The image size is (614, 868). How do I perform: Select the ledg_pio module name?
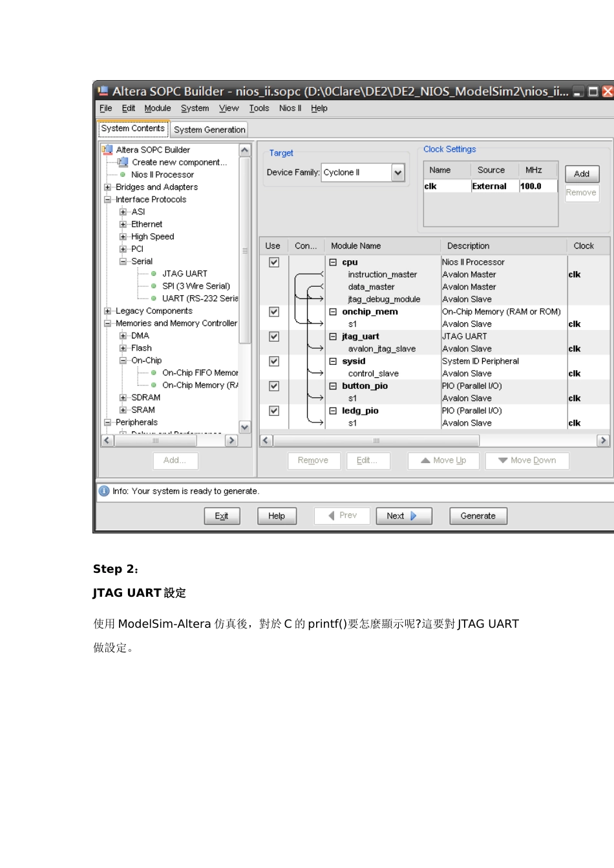(x=360, y=411)
